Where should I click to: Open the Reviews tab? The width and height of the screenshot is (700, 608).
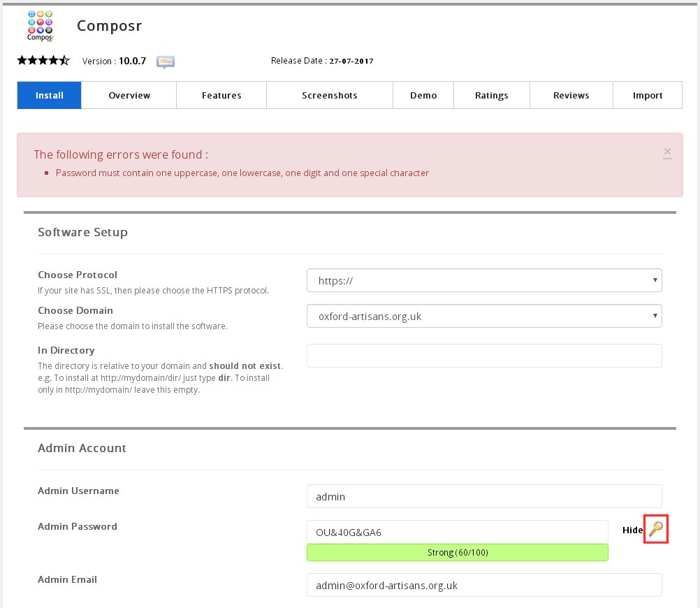[x=571, y=96]
